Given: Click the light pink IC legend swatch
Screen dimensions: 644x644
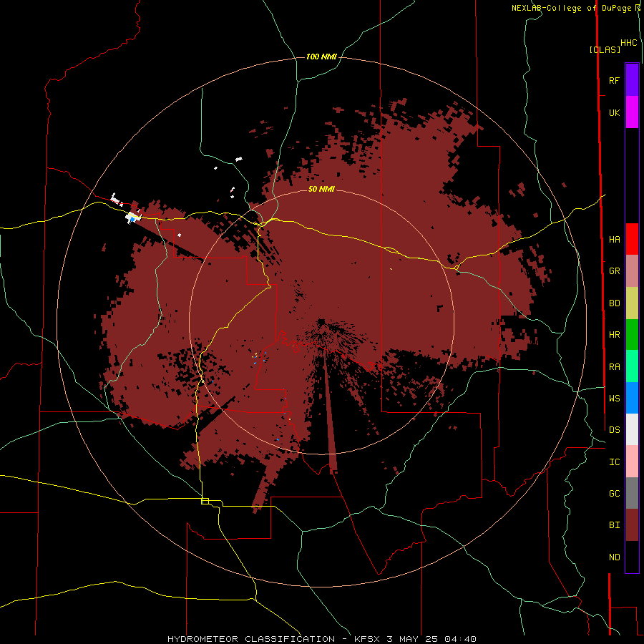Looking at the screenshot, I should (x=632, y=462).
